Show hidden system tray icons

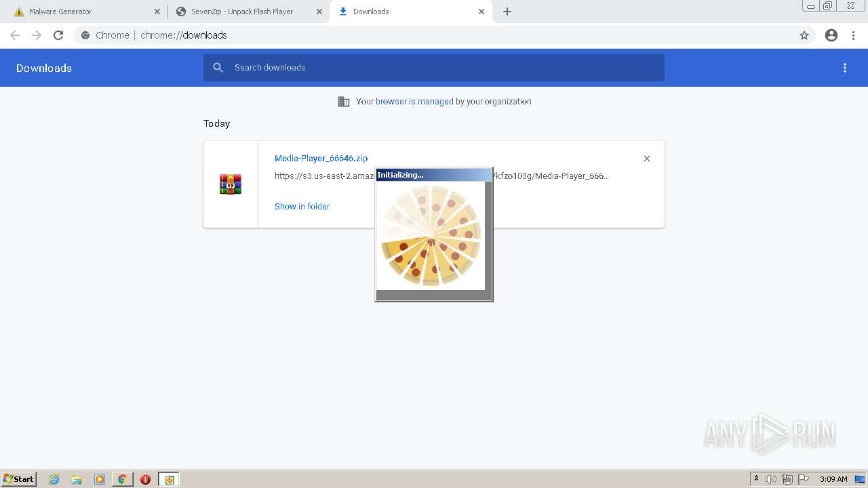click(x=756, y=479)
